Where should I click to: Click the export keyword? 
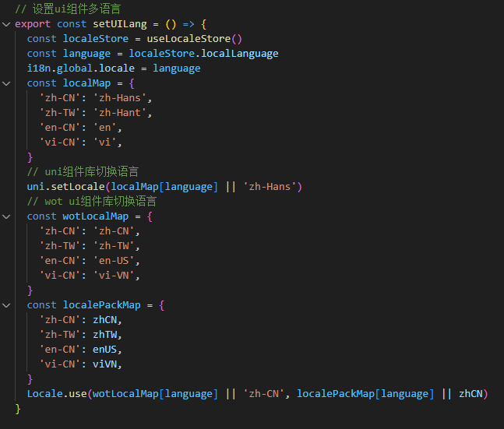(33, 24)
